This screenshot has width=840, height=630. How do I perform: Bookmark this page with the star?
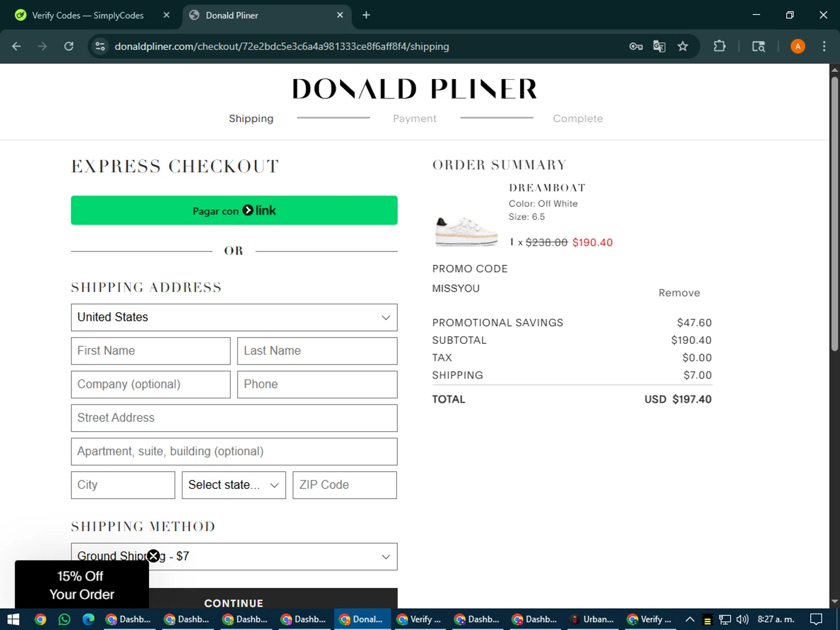pyautogui.click(x=683, y=46)
